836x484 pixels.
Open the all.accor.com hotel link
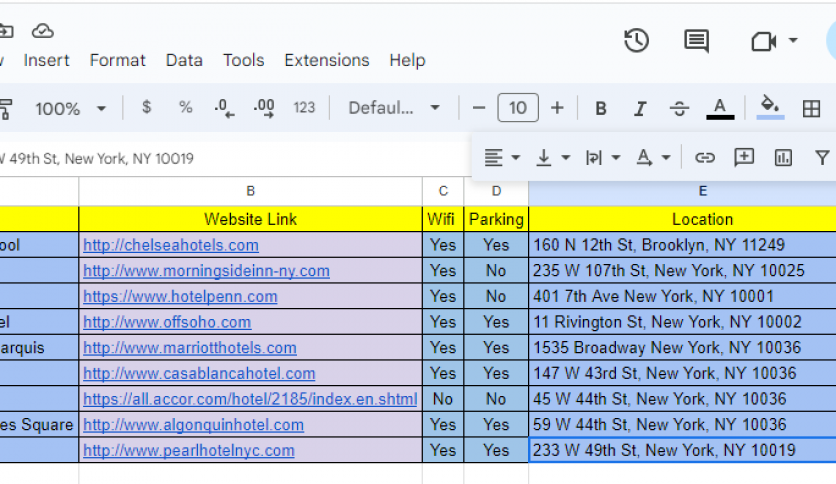pos(250,399)
